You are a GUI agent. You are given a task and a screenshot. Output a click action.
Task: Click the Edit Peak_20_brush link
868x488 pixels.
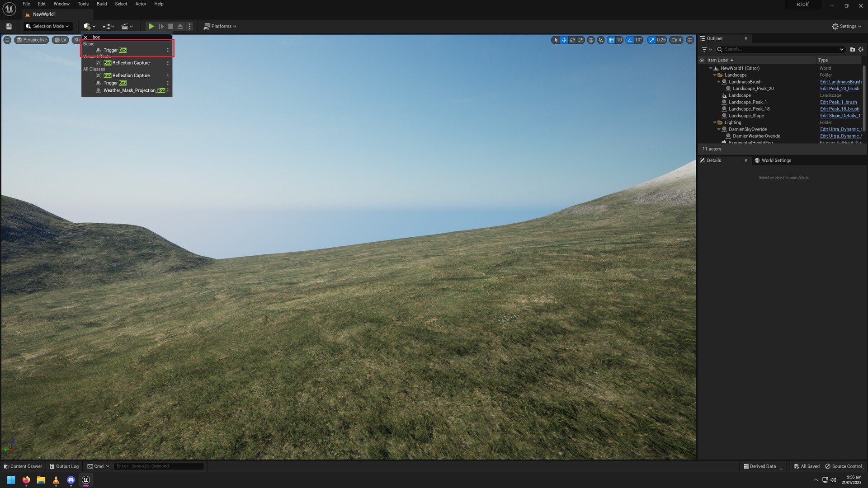click(840, 89)
